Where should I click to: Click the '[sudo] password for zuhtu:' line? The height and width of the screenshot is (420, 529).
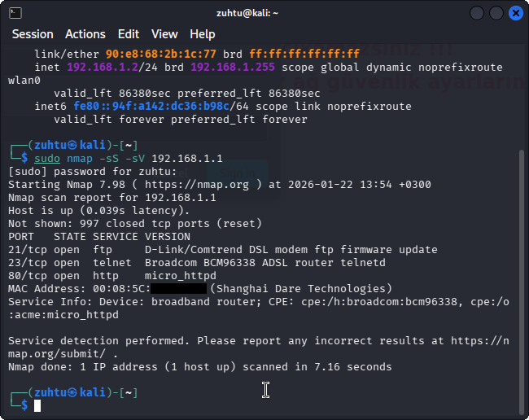[x=93, y=172]
